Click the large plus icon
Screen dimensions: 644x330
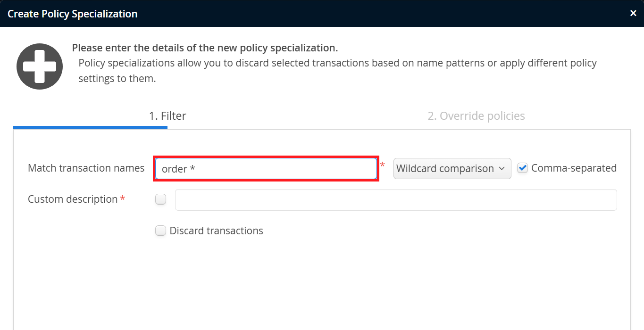[40, 66]
